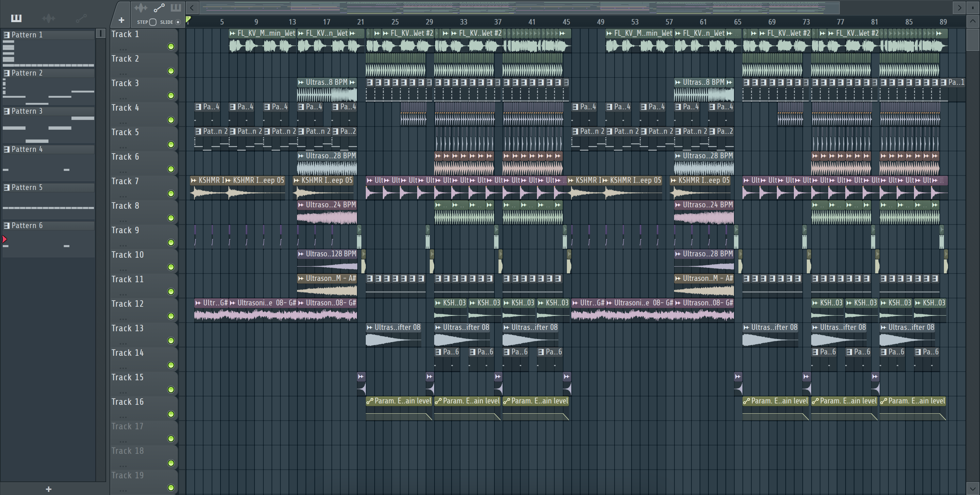Click the playhead start marker on ruler
This screenshot has width=980, height=495.
188,20
